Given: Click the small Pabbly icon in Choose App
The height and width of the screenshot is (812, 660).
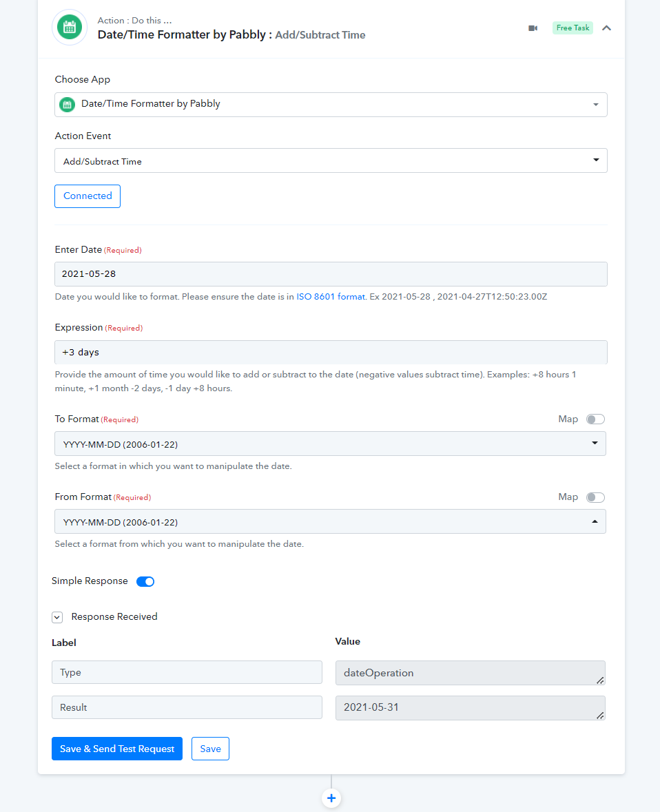Looking at the screenshot, I should (x=68, y=104).
